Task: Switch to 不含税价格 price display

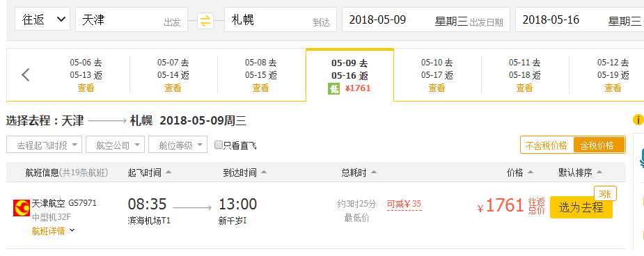Action: (547, 145)
